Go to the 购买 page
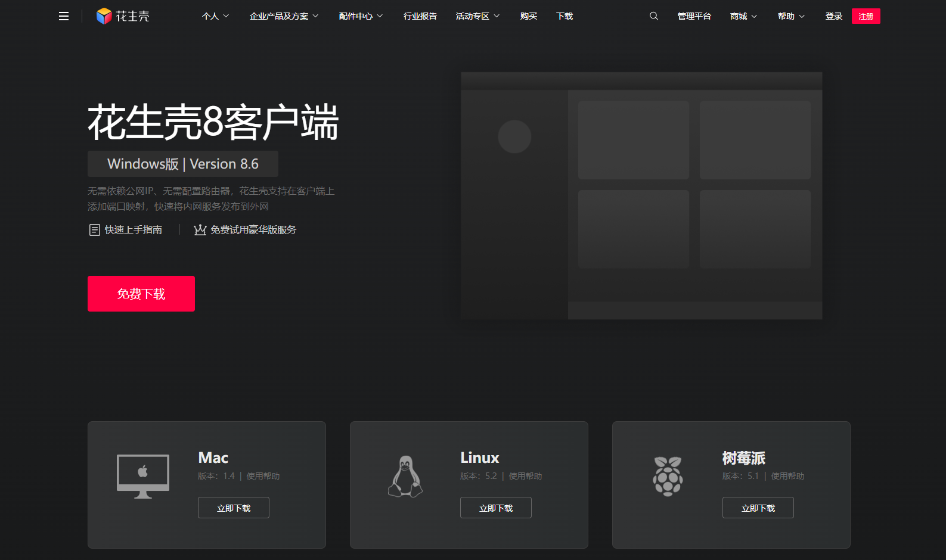The width and height of the screenshot is (946, 560). point(529,16)
